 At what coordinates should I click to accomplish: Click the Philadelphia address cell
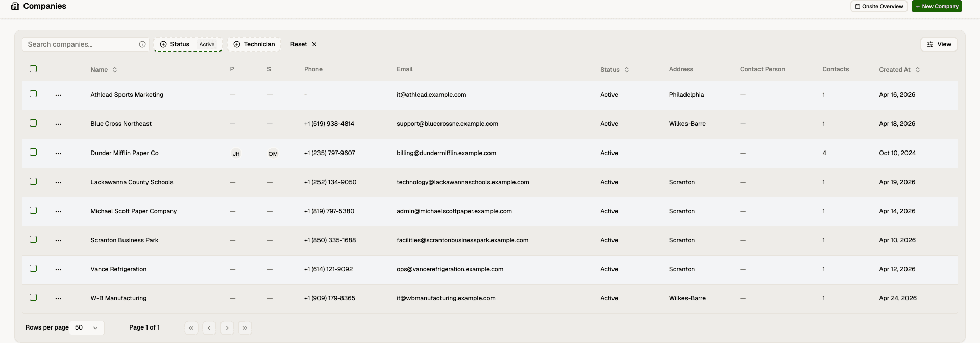[687, 95]
